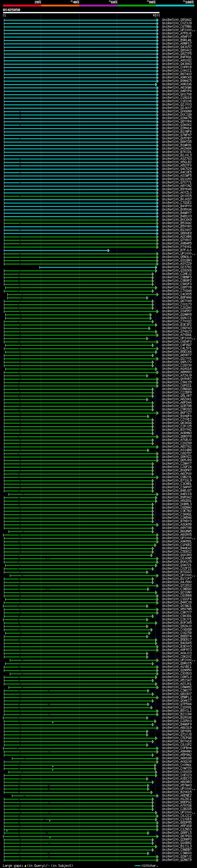
Task: Select the UniRef100_C2HEJ2 label
Action: click(x=177, y=274)
